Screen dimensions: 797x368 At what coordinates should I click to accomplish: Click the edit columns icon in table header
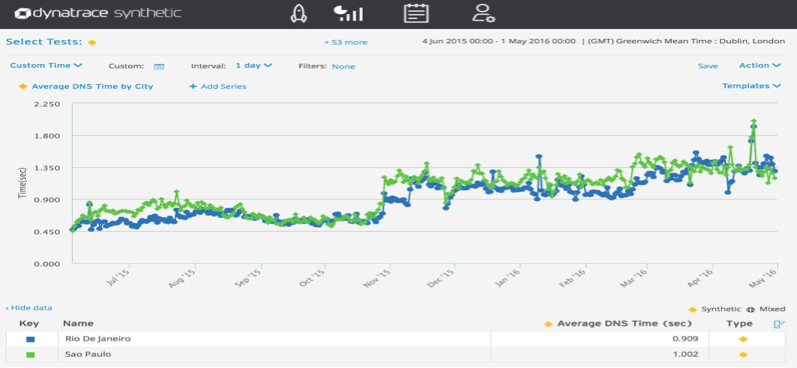(x=779, y=324)
